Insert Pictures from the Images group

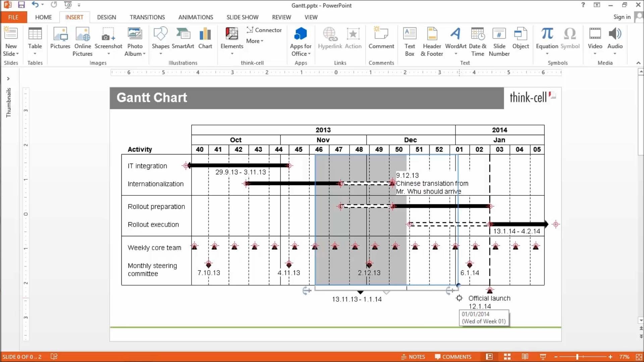60,38
